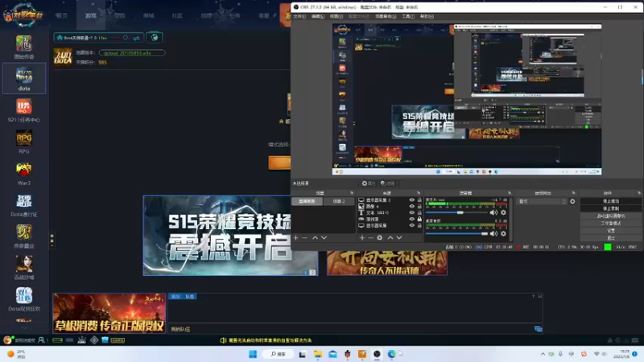Toggle visibility of the fourth source row

coord(411,219)
